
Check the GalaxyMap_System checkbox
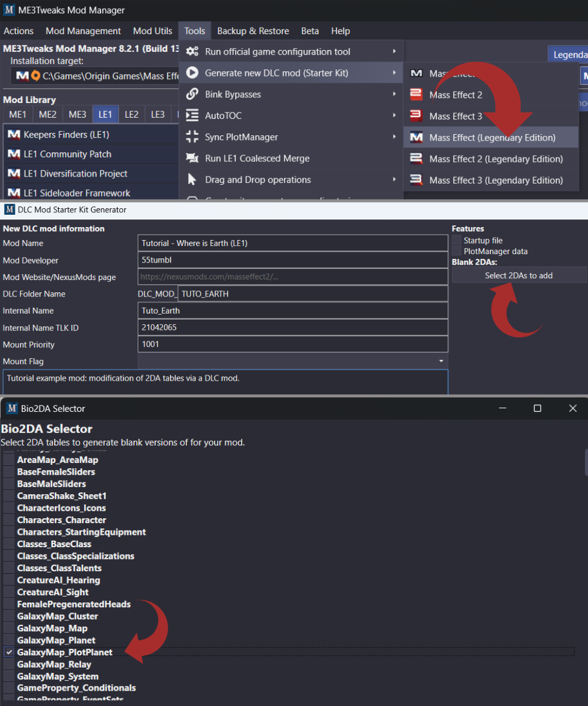click(x=9, y=677)
